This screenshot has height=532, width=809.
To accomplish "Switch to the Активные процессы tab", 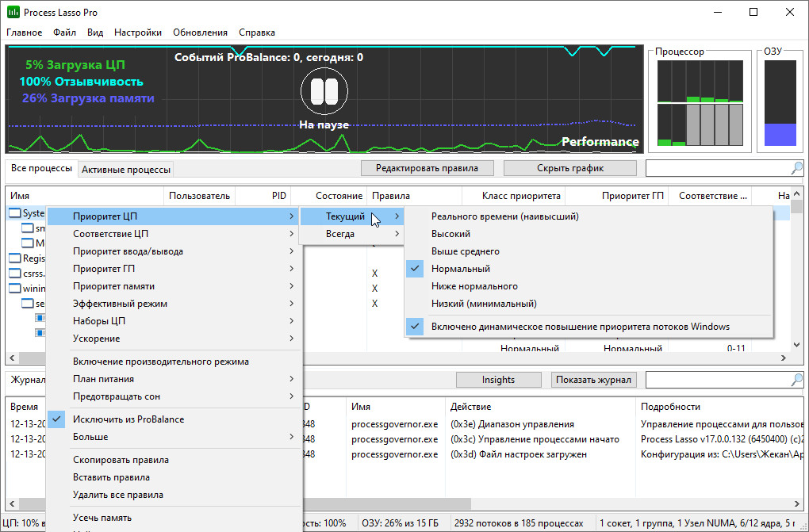I will tap(126, 169).
